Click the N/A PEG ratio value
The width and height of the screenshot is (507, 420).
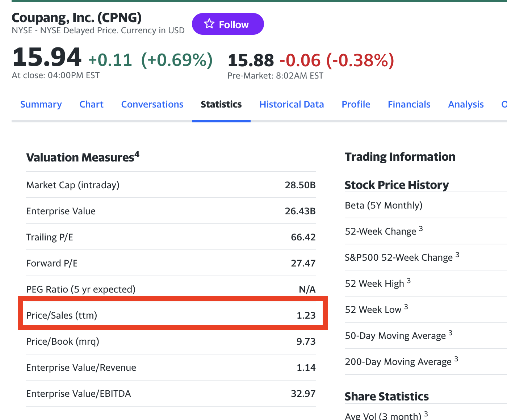pos(307,289)
